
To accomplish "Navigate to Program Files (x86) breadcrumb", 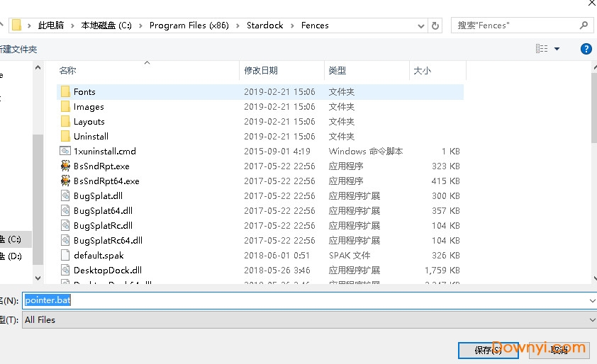I will tap(187, 25).
